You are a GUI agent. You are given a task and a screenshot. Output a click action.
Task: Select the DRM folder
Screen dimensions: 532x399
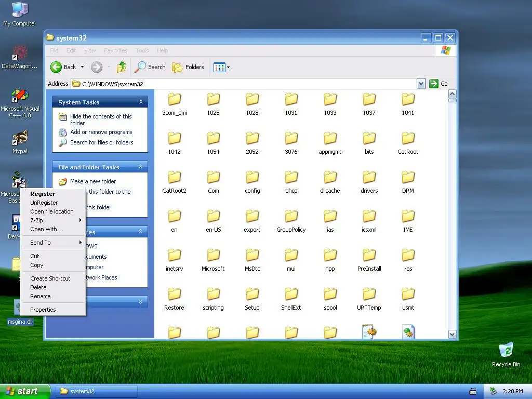pyautogui.click(x=408, y=182)
